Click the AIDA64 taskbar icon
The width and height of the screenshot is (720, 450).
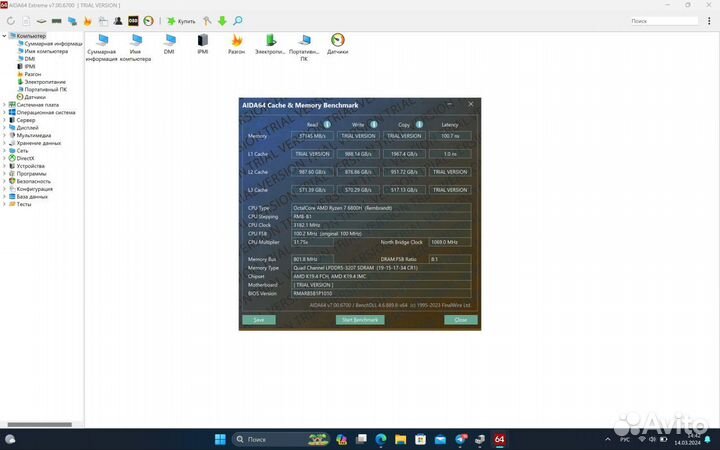500,439
